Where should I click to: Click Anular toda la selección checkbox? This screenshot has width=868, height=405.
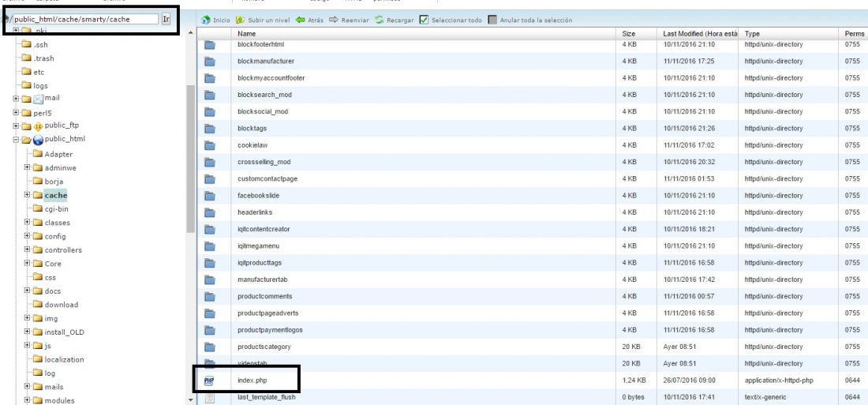(492, 20)
